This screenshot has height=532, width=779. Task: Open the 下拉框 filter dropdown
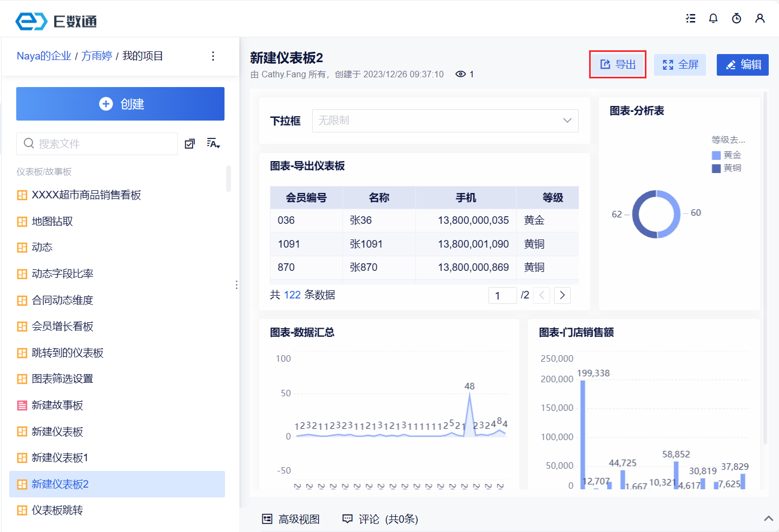[445, 121]
